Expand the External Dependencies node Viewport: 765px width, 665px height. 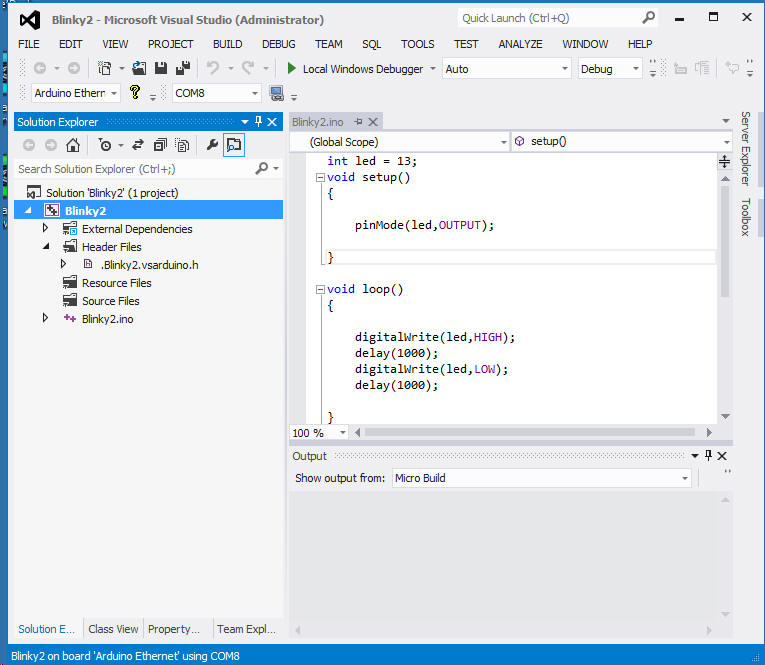tap(45, 228)
